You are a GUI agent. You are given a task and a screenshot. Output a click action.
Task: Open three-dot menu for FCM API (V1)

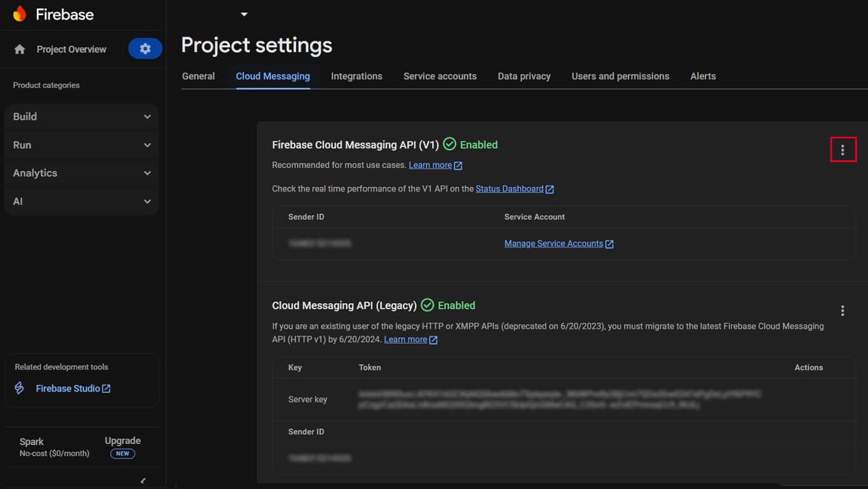pyautogui.click(x=843, y=150)
